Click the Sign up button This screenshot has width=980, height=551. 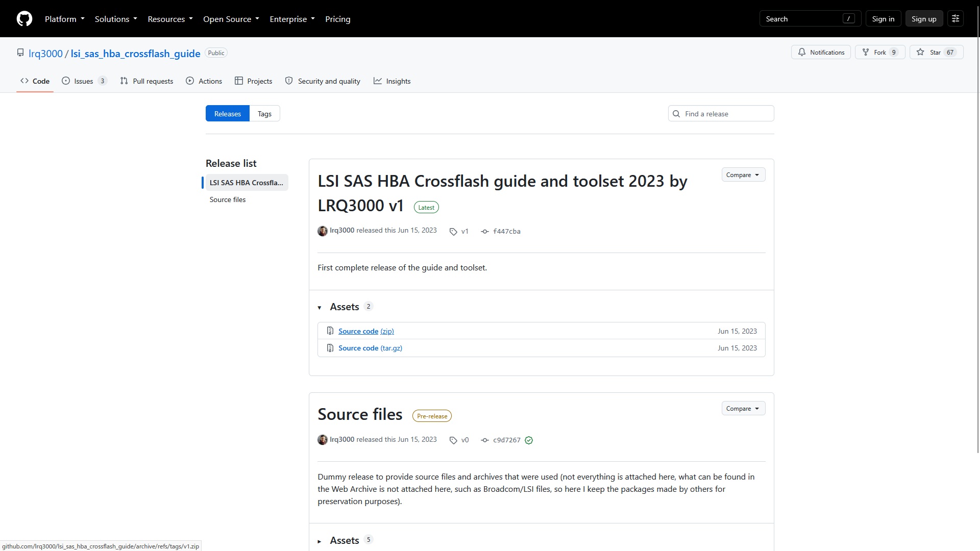tap(924, 19)
